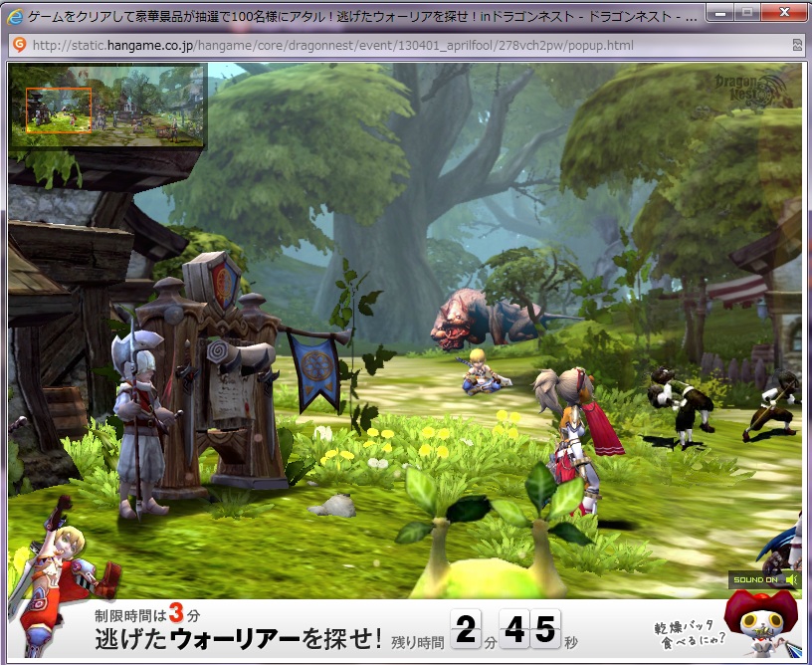Viewport: 812px width, 665px height.
Task: Click the red-hat cat mascot in bottom corner
Action: 762,624
